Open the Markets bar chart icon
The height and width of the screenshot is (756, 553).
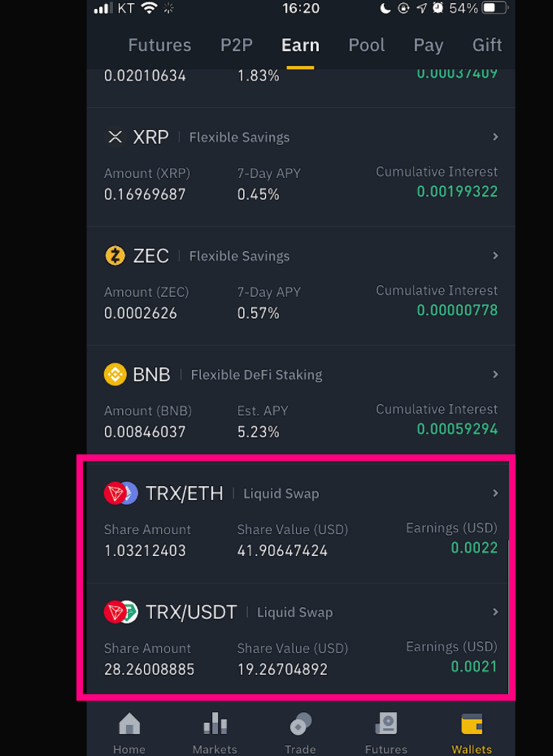coord(215,723)
